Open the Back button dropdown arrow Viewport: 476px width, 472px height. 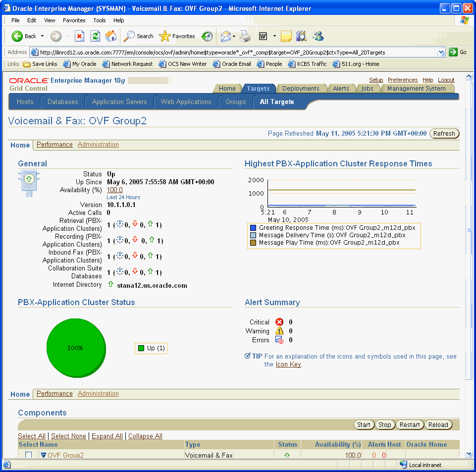pos(43,36)
